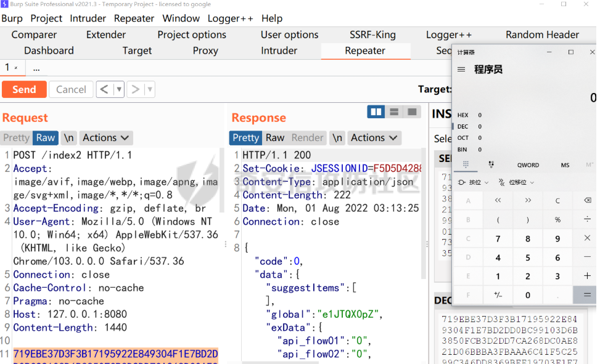The height and width of the screenshot is (364, 600).
Task: Switch to the Dashboard tab
Action: pos(49,51)
